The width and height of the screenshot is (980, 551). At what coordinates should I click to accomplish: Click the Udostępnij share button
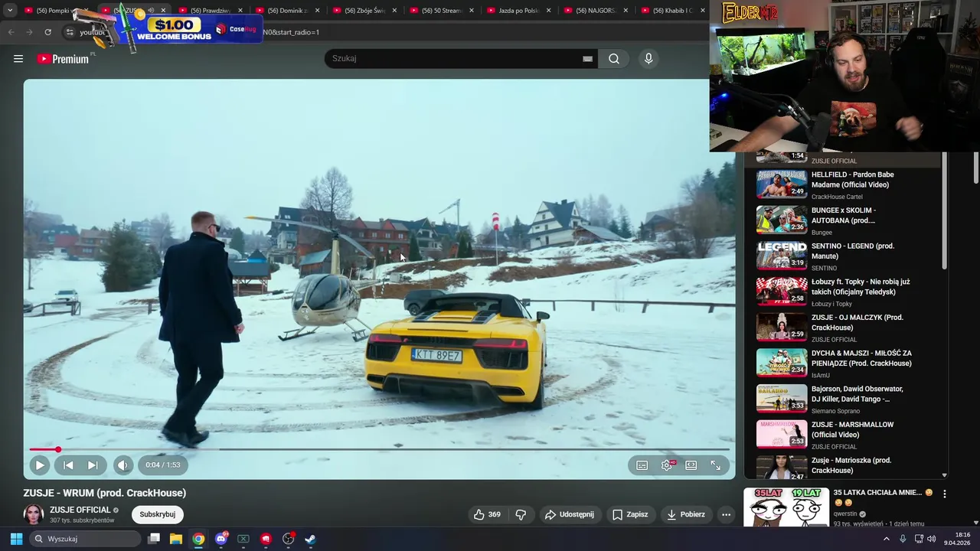pyautogui.click(x=569, y=514)
